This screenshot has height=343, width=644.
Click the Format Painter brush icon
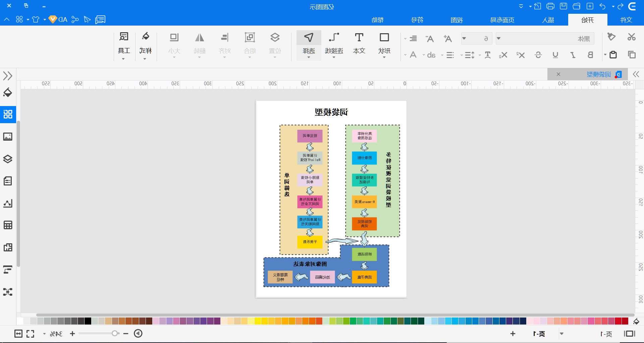tap(611, 37)
